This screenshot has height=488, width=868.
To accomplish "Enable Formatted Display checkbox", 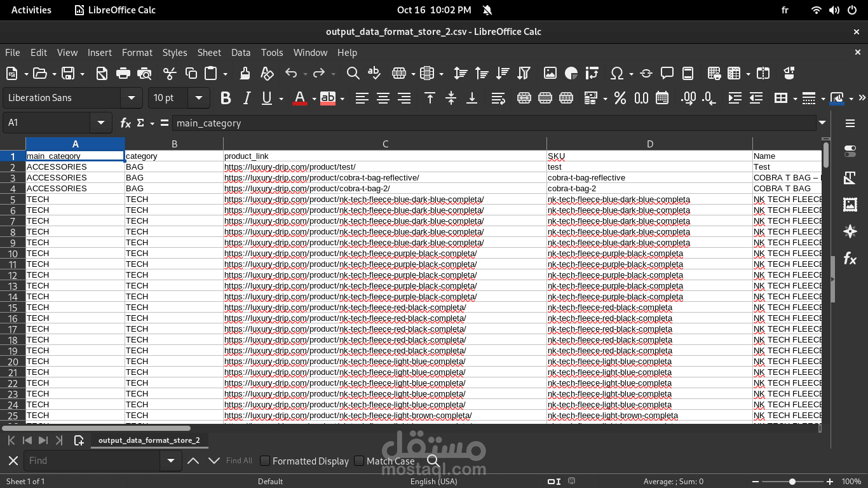I will [266, 461].
